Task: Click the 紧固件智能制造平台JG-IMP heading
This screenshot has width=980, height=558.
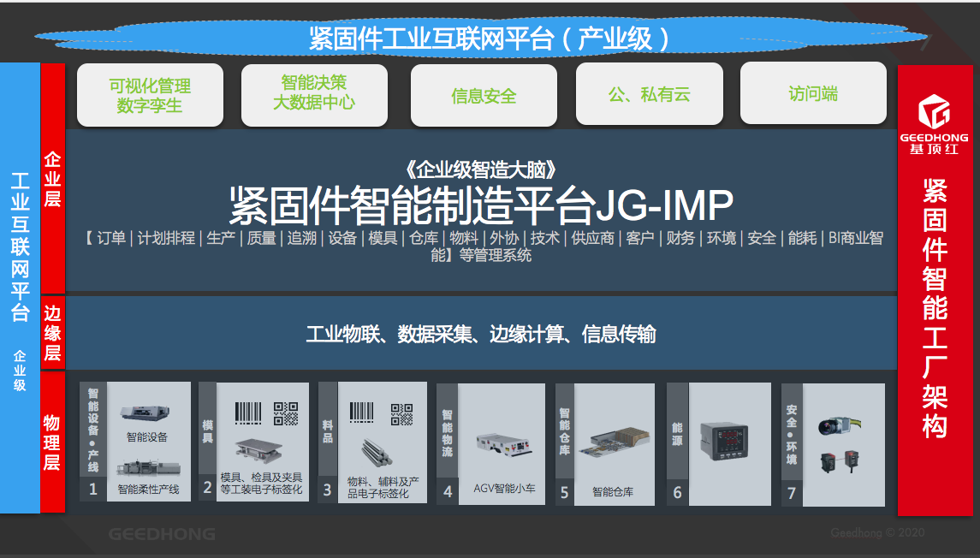Action: [x=481, y=205]
